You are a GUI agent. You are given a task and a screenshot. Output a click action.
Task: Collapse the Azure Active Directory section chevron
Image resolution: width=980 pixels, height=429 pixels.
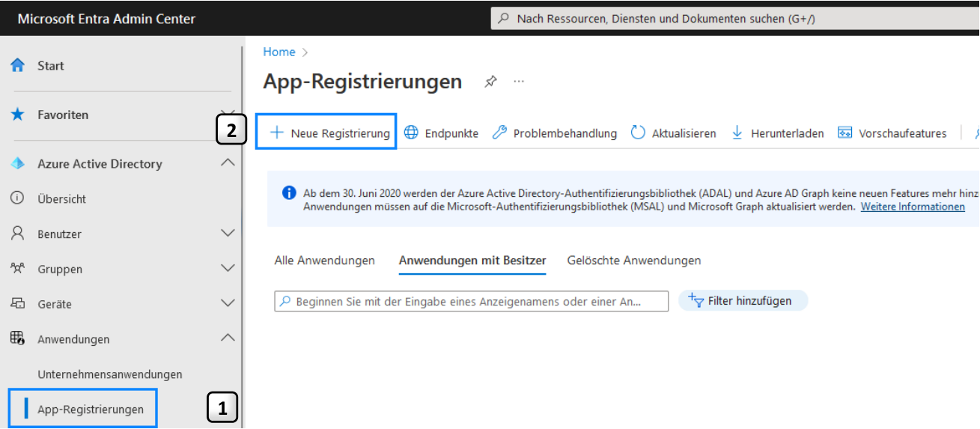pos(228,162)
